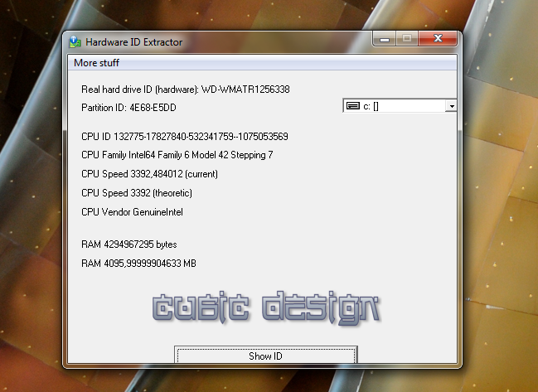Click the RAM 4095,99999904633 MB text

tap(138, 264)
